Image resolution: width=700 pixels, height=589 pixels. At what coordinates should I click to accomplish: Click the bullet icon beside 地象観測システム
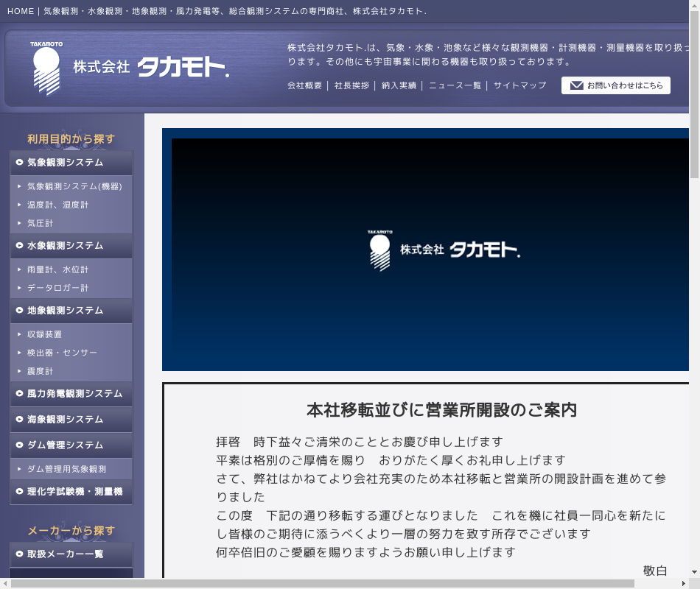(19, 310)
